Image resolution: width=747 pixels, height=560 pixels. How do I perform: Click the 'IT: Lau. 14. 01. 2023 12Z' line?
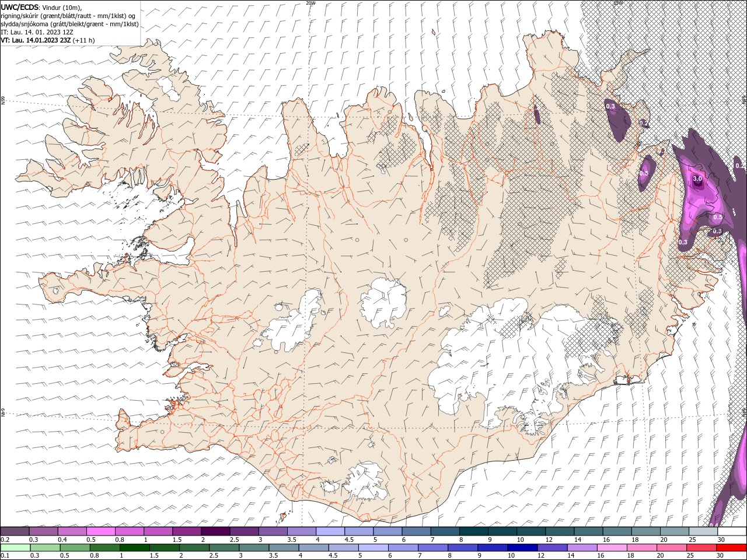point(37,32)
